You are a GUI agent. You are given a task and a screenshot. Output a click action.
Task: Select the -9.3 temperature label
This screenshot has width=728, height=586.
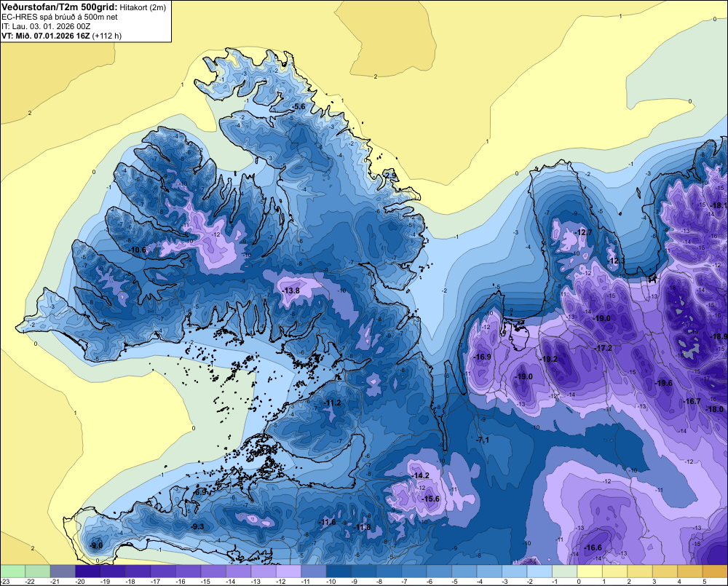coord(197,526)
